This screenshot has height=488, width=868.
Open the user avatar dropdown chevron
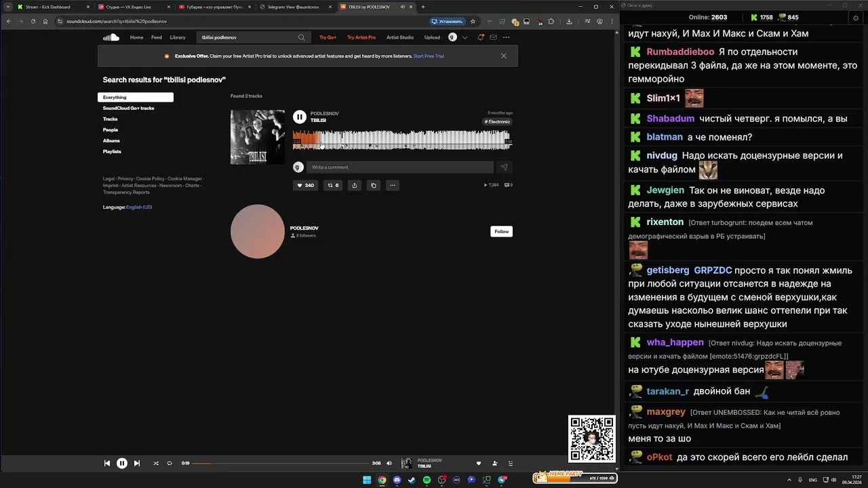(x=465, y=37)
